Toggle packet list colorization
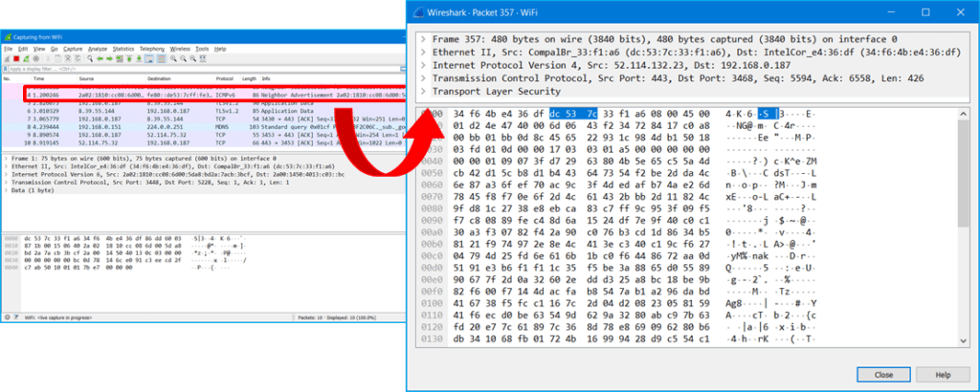 click(x=161, y=58)
